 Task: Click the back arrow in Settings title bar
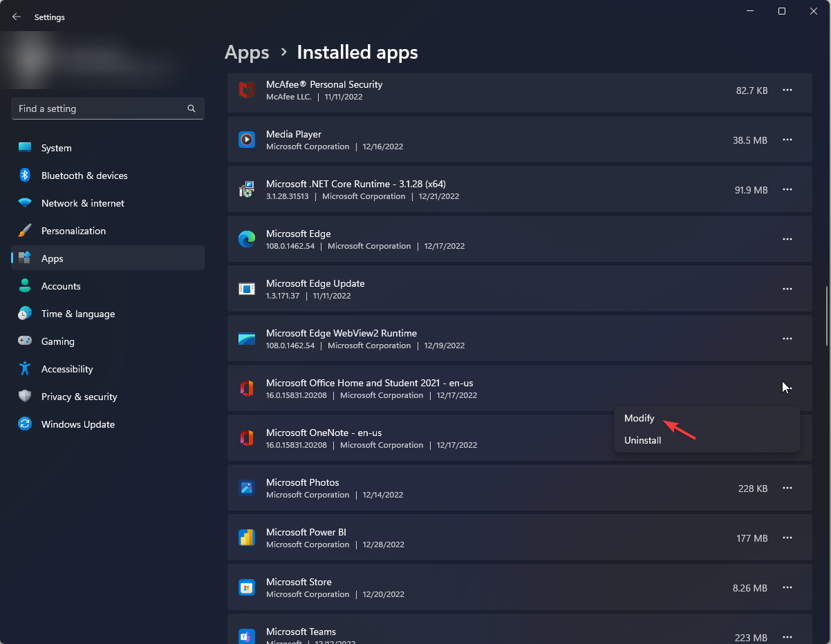pyautogui.click(x=17, y=17)
